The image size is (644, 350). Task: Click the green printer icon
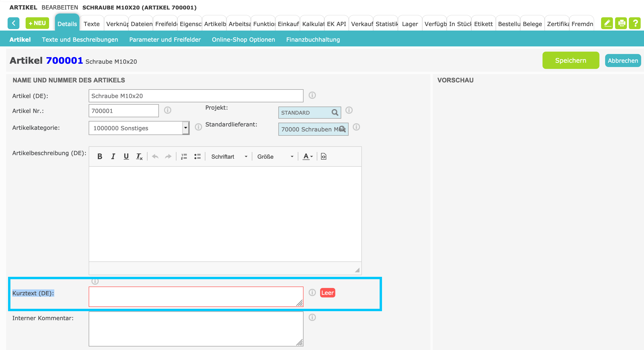(x=621, y=23)
